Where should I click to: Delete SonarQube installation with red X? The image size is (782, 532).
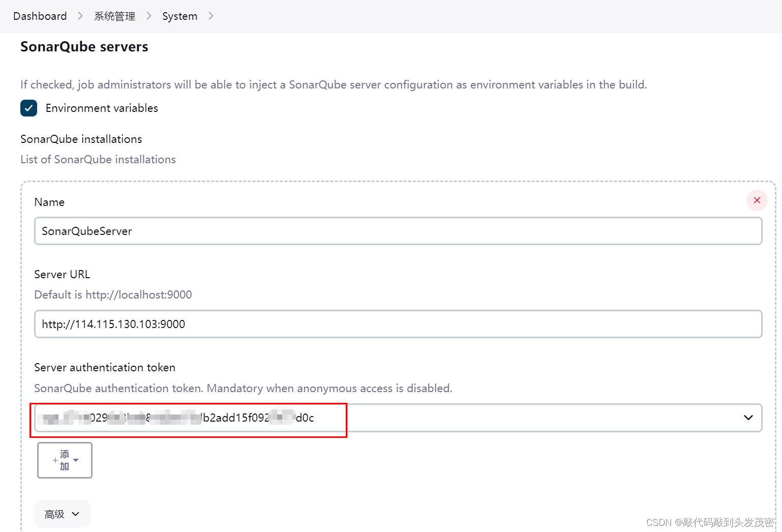click(x=757, y=200)
